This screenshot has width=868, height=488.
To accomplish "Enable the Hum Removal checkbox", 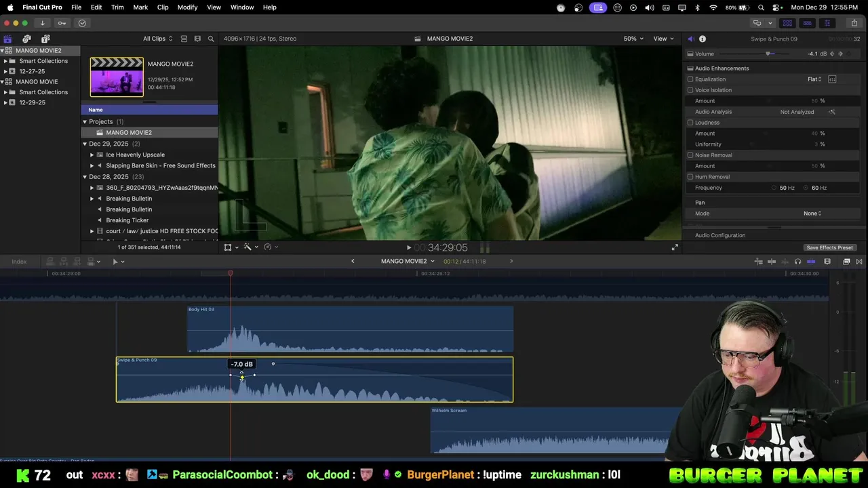I will [690, 177].
